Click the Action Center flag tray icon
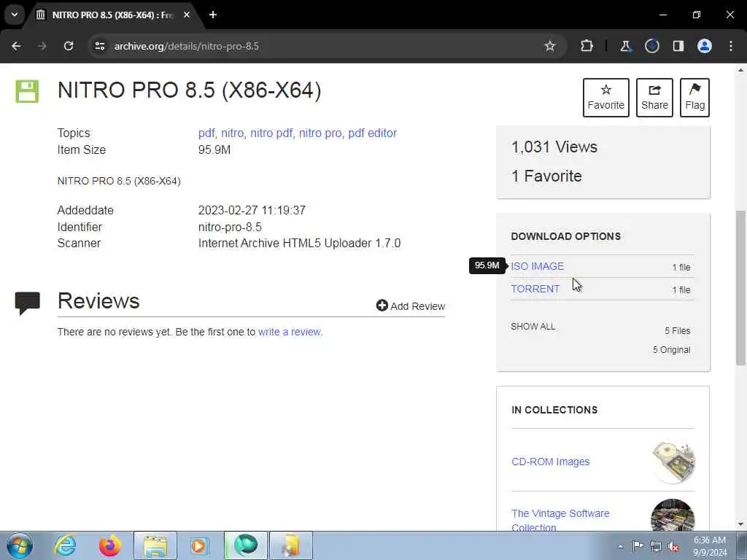The width and height of the screenshot is (747, 560). (638, 546)
